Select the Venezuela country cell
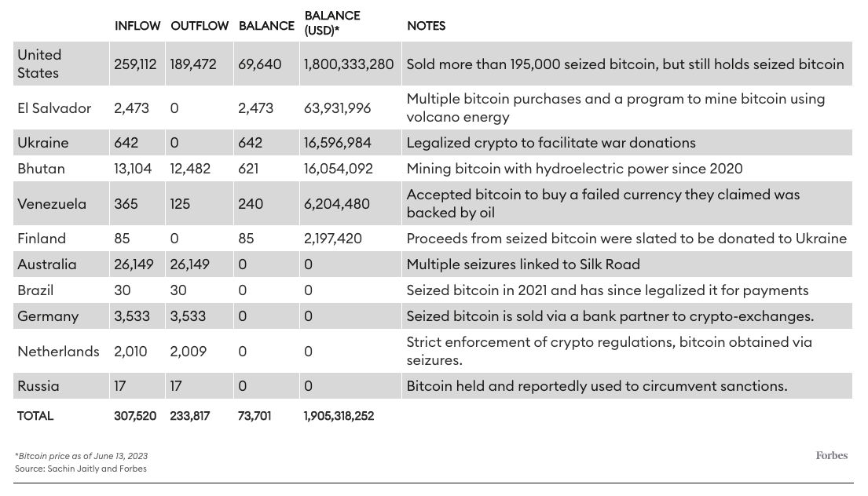Viewport: 868px width, 496px height. point(52,203)
